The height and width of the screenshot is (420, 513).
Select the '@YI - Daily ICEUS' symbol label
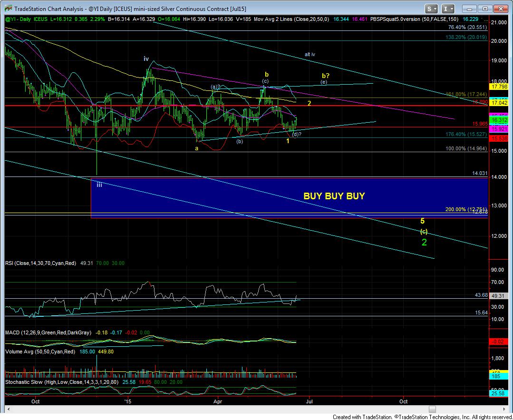click(27, 20)
